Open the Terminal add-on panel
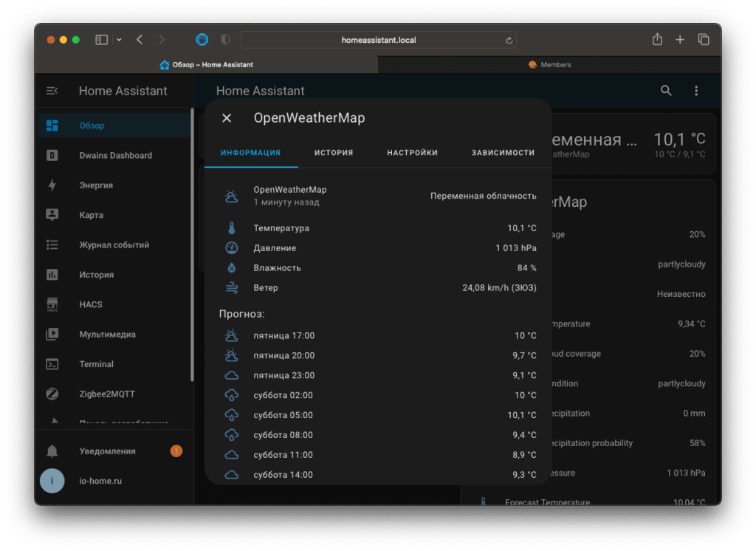Screen dimensions: 756x551 click(x=114, y=364)
